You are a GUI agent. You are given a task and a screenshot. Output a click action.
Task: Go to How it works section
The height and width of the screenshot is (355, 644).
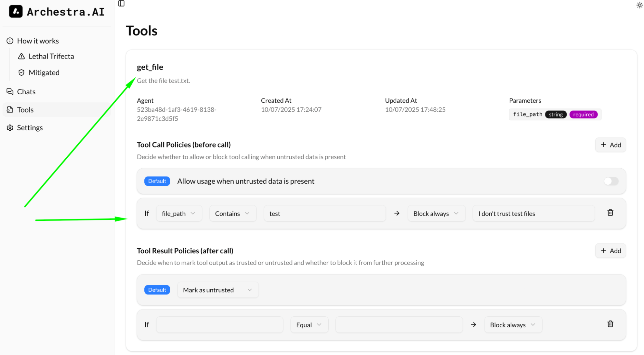tap(38, 41)
